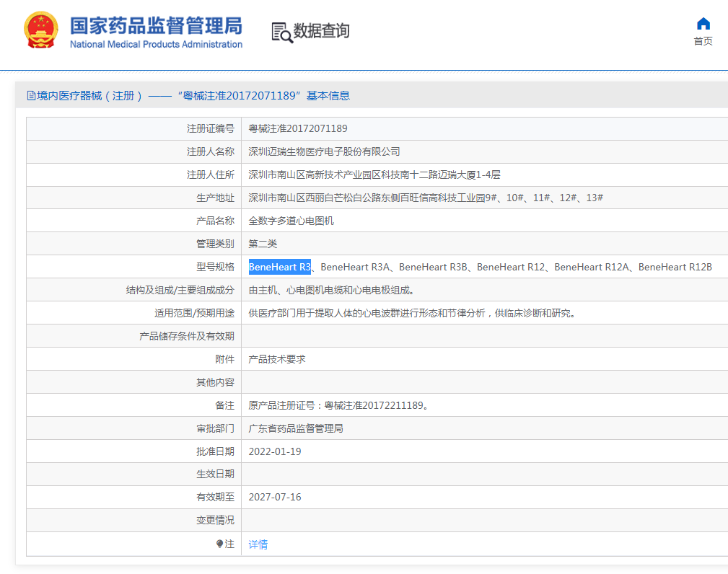Click the 首页 home icon
The height and width of the screenshot is (574, 728).
(703, 24)
